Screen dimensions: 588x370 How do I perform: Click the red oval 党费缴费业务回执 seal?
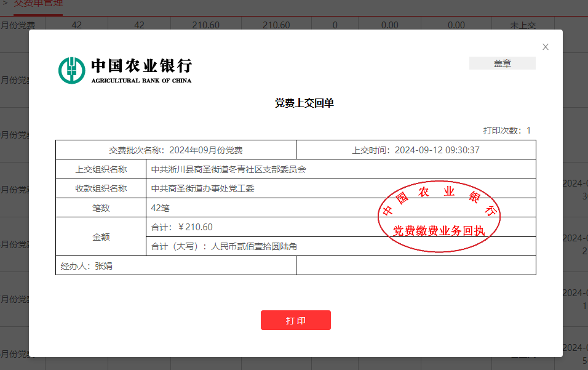click(x=439, y=217)
